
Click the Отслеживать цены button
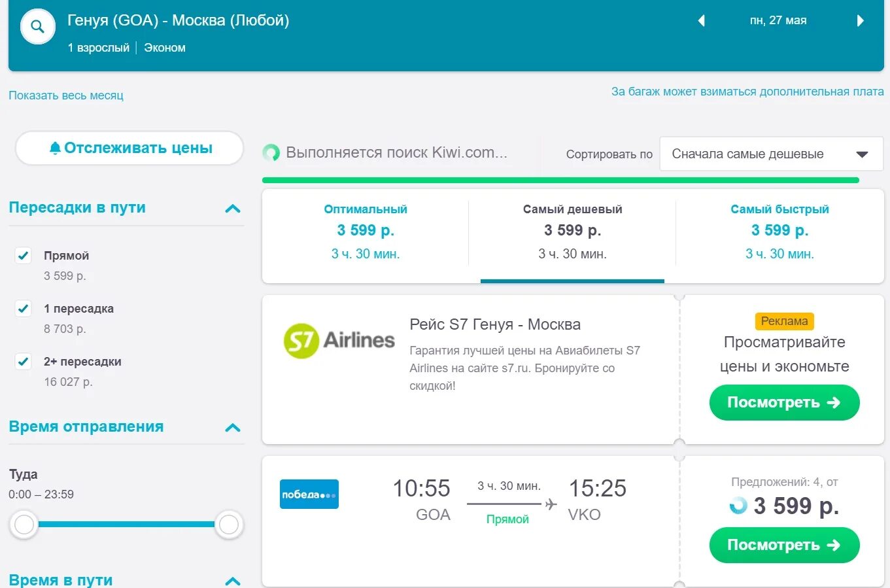point(129,148)
